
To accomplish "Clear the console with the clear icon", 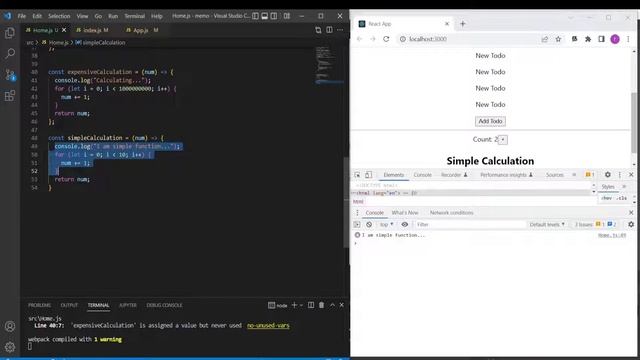I will (x=369, y=224).
